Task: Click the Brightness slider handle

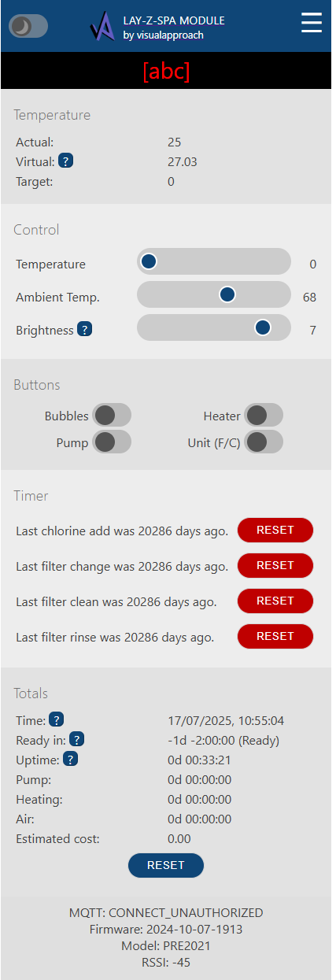Action: (263, 327)
